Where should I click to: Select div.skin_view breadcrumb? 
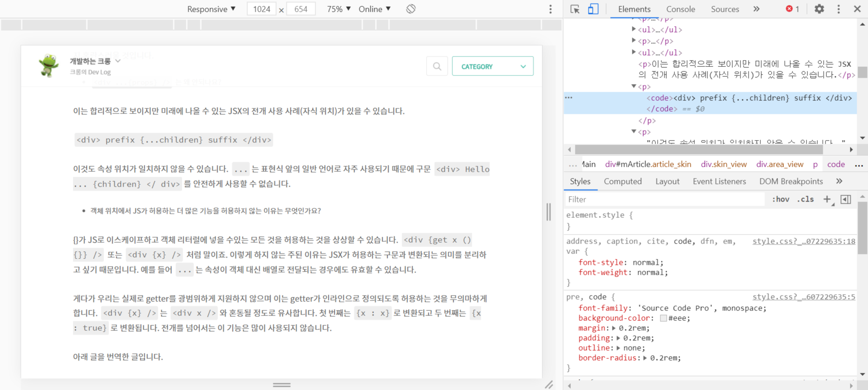[724, 164]
